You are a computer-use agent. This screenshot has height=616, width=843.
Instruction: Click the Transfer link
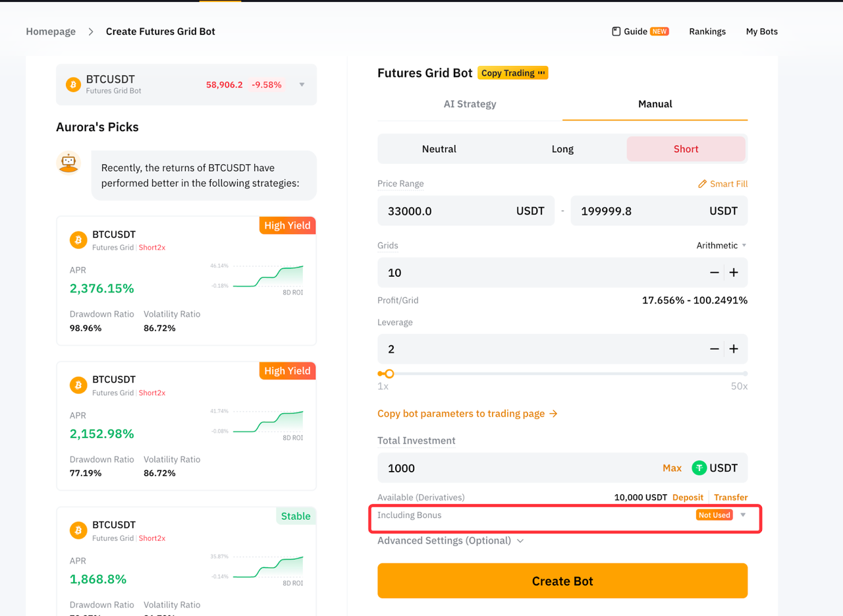tap(730, 497)
